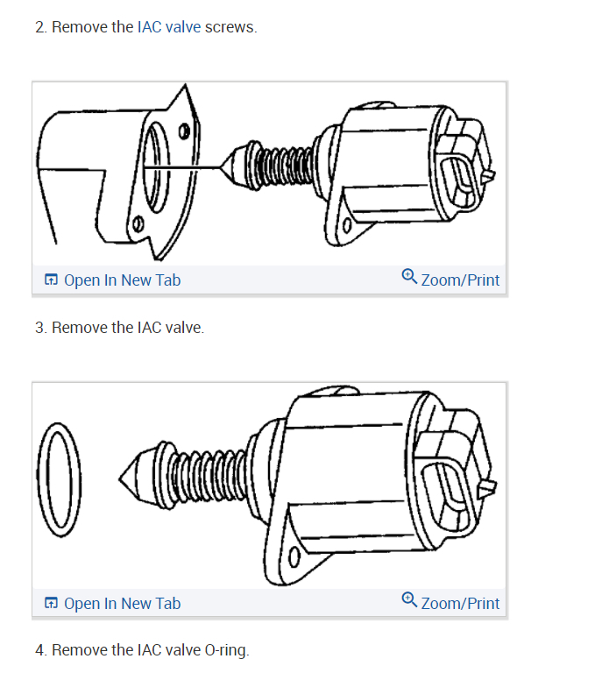This screenshot has height=680, width=616.
Task: Select the IAC valve with O-ring illustration
Action: [269, 485]
